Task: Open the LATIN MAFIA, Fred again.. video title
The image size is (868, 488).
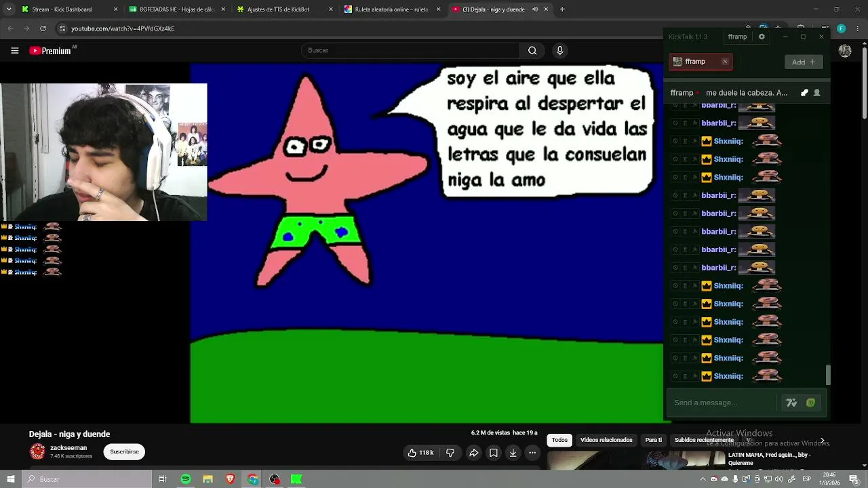Action: [769, 459]
